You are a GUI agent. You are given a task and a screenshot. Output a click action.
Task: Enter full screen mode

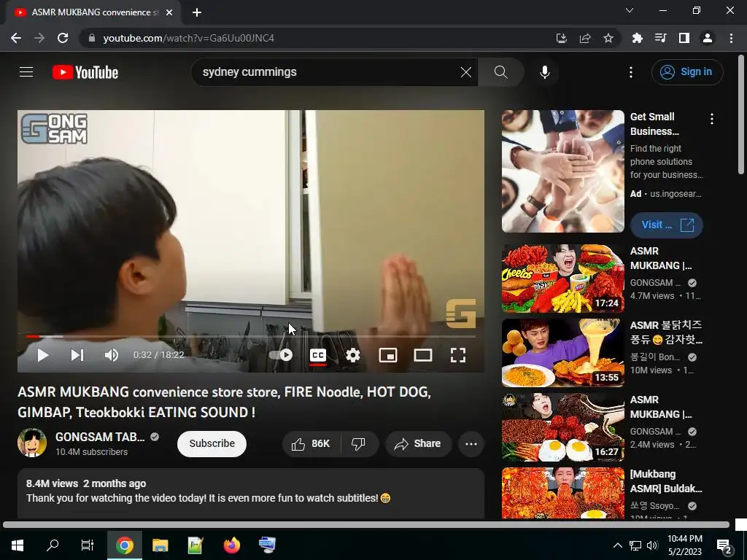pyautogui.click(x=458, y=355)
